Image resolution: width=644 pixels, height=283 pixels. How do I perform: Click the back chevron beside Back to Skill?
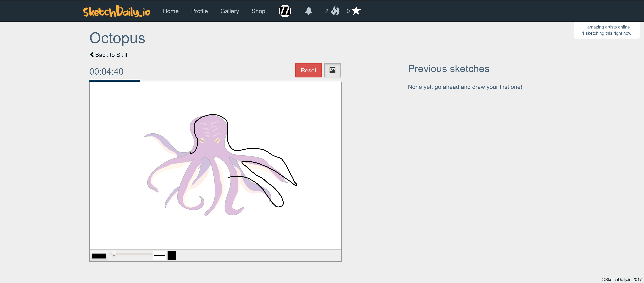pyautogui.click(x=92, y=55)
